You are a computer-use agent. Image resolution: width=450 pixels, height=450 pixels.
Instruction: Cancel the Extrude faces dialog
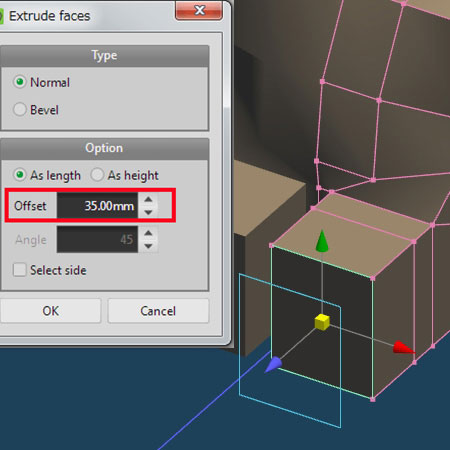pos(158,311)
